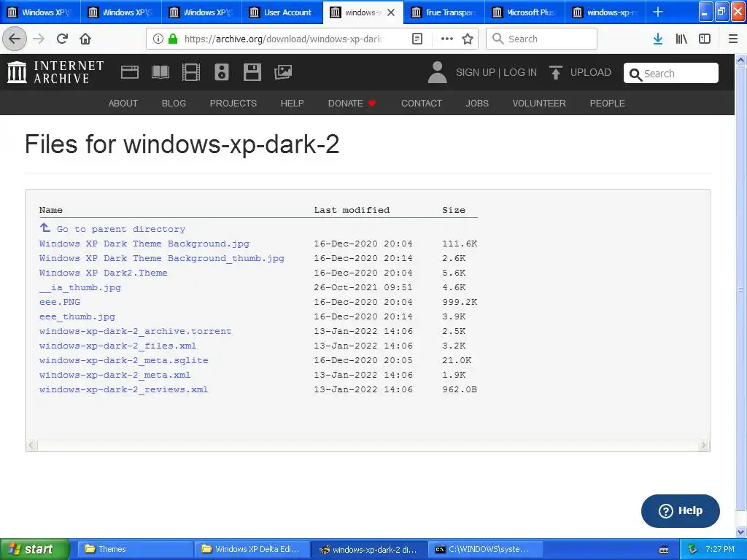Image resolution: width=747 pixels, height=560 pixels.
Task: Open __ia_thumb.jpg file link
Action: click(x=80, y=287)
